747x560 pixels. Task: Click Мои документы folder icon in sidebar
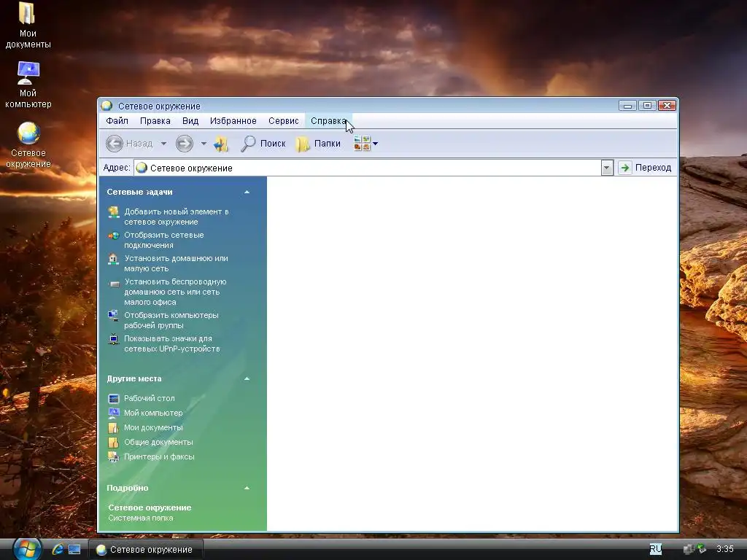pyautogui.click(x=113, y=427)
